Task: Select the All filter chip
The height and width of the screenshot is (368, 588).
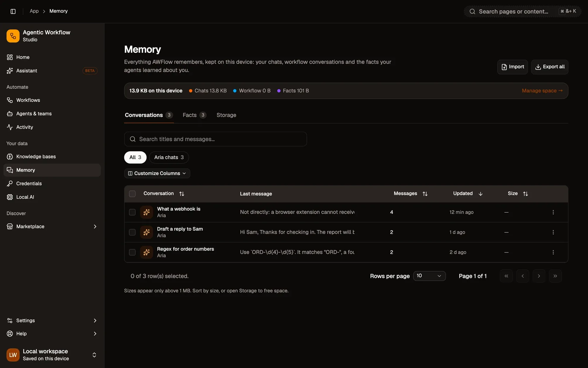Action: [x=135, y=157]
